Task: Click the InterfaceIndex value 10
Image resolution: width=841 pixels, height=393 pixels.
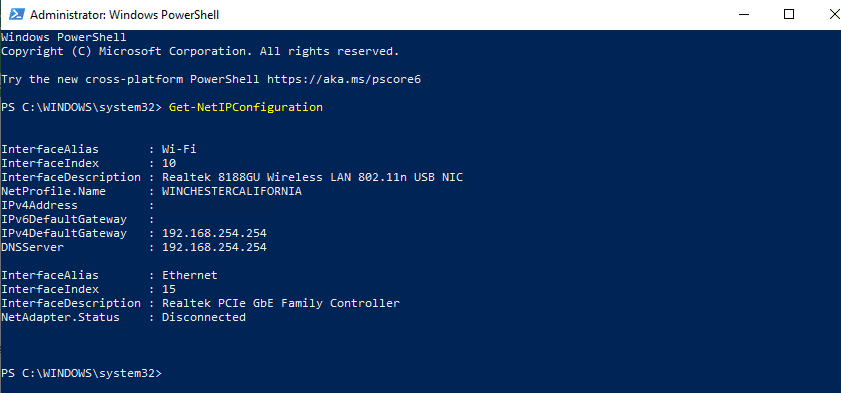Action: 169,163
